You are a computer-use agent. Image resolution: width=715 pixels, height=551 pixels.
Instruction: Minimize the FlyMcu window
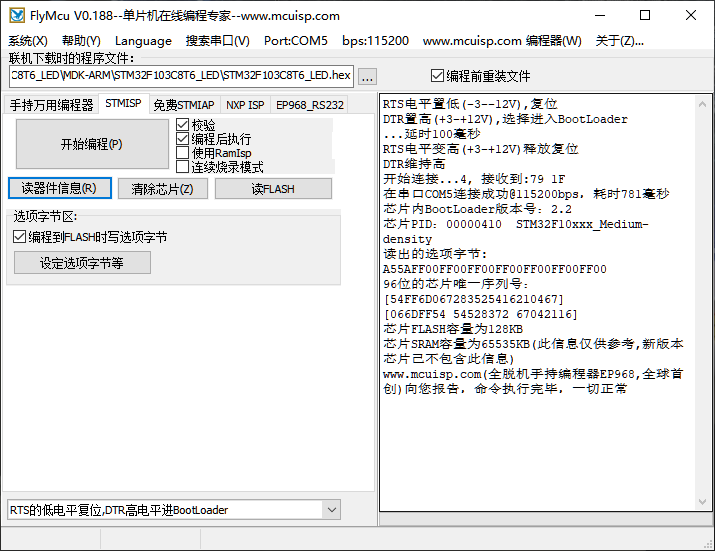(600, 16)
